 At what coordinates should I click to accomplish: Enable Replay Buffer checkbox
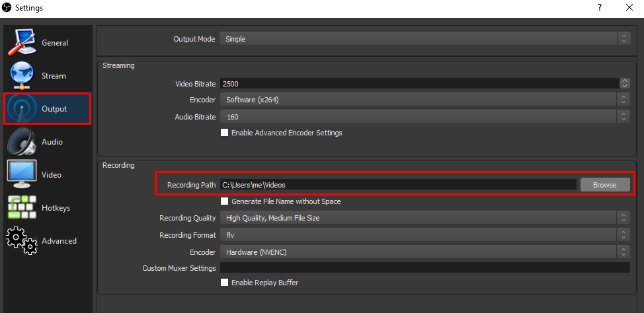224,283
